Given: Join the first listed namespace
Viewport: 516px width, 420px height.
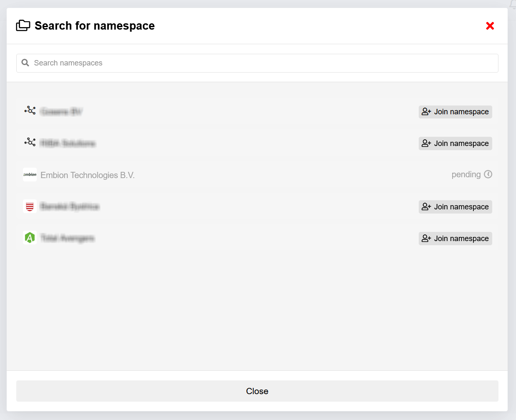Looking at the screenshot, I should [x=455, y=112].
